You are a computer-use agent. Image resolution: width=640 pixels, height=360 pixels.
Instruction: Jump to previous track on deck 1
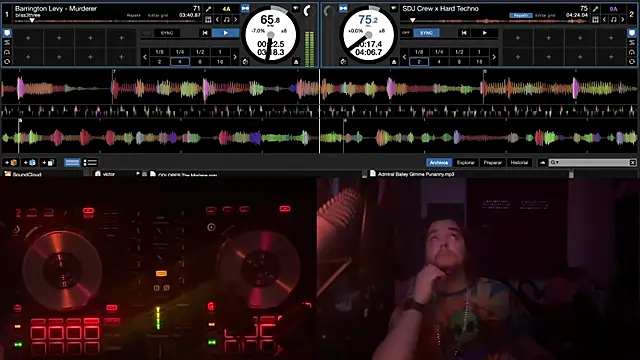pos(205,33)
